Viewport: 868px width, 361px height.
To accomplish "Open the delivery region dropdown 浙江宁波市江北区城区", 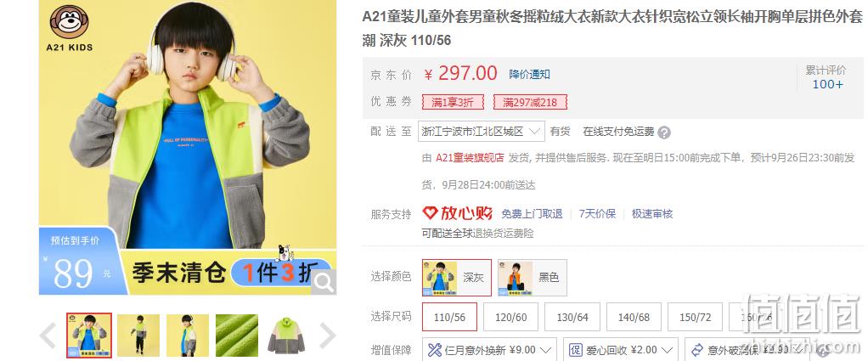I will 481,132.
